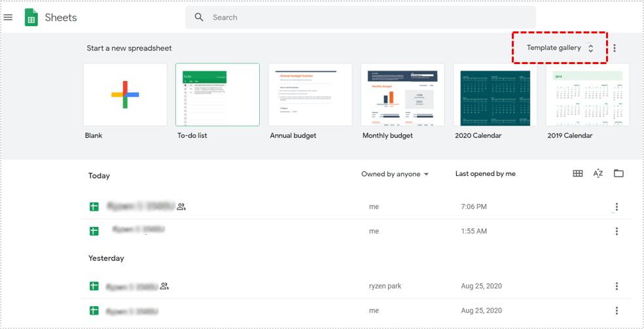This screenshot has width=644, height=329.
Task: Open the 'Owned by anyone' filter dropdown
Action: 395,174
